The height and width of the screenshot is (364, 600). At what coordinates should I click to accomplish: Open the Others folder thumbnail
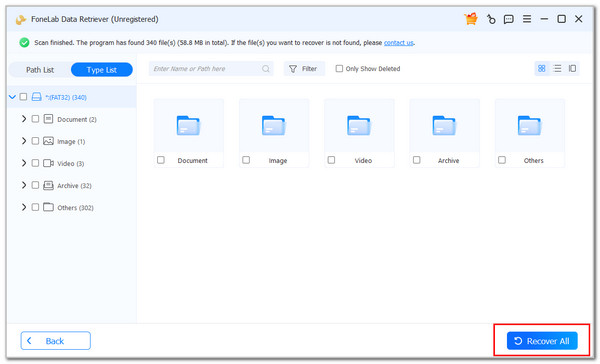(530, 126)
